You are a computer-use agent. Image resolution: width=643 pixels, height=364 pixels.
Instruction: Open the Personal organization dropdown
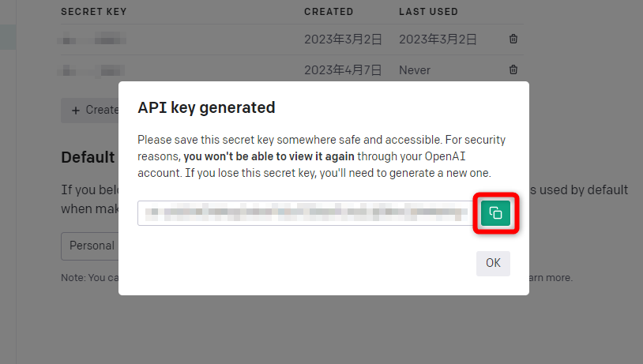[x=90, y=246]
